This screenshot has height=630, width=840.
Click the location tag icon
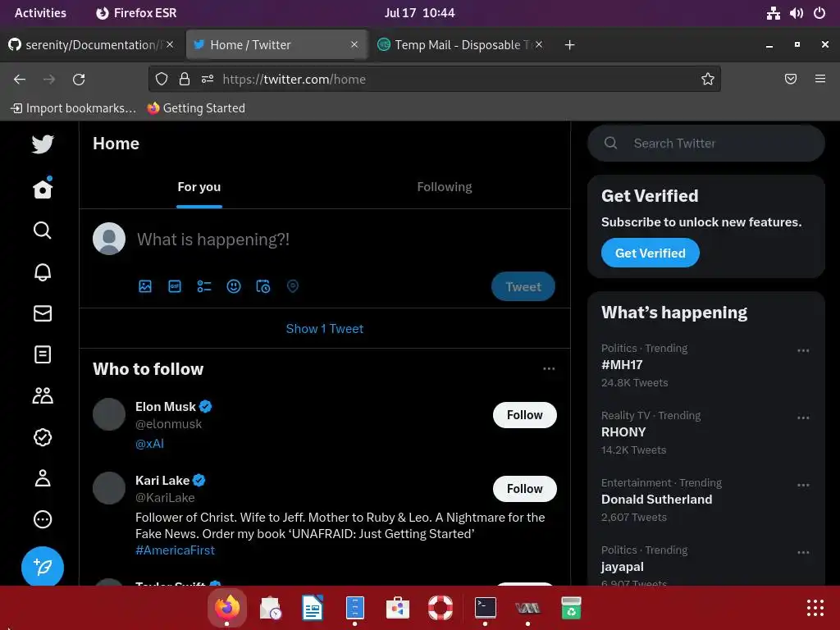coord(293,286)
